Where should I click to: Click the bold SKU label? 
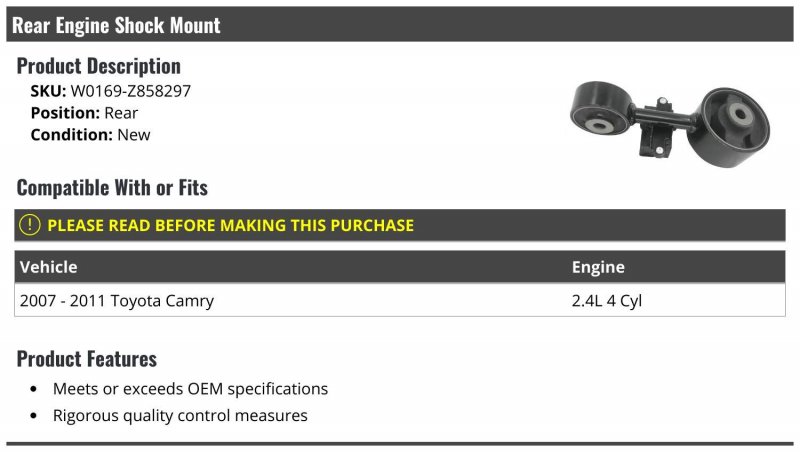point(48,91)
